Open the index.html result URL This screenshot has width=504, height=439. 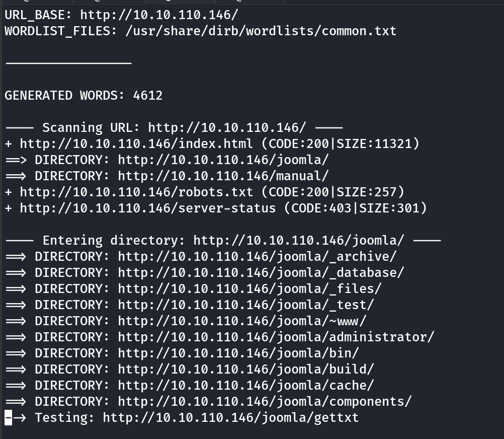pos(136,143)
